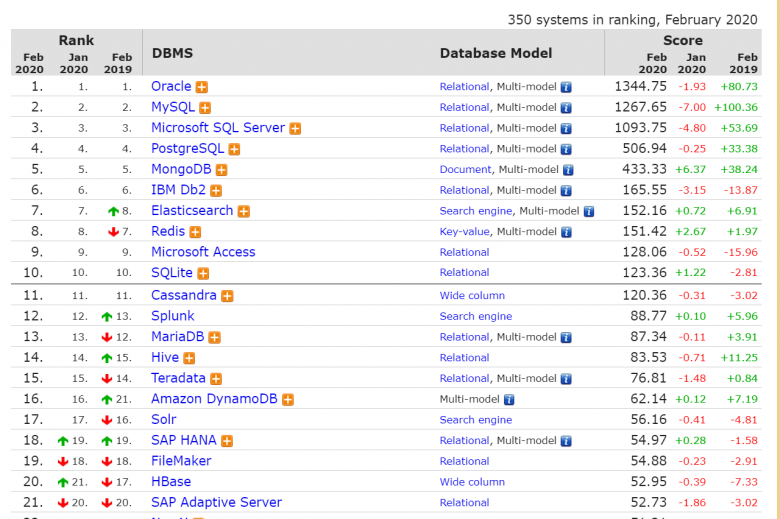Click the Wide column link for Cassandra
The image size is (780, 519).
472,296
